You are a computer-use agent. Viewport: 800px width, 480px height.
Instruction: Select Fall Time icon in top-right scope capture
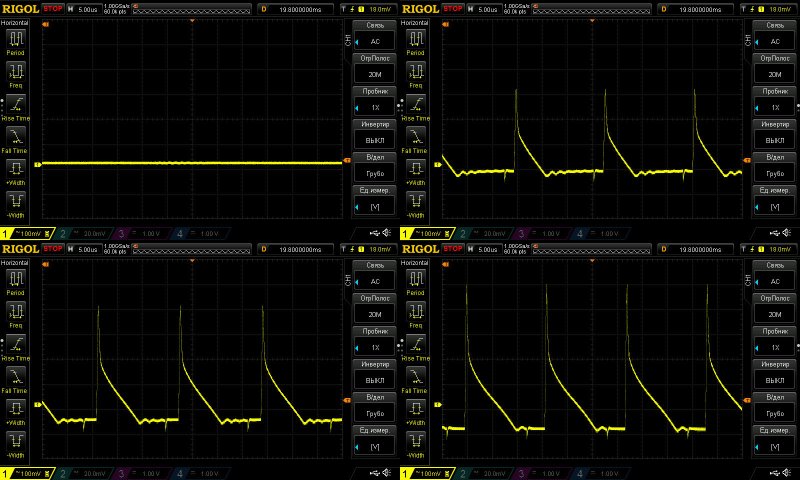pyautogui.click(x=416, y=136)
